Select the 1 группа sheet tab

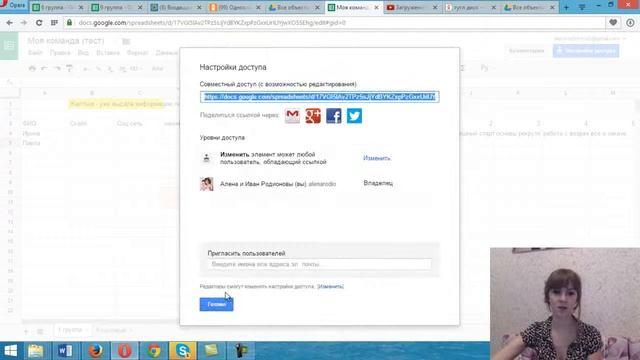[x=70, y=330]
